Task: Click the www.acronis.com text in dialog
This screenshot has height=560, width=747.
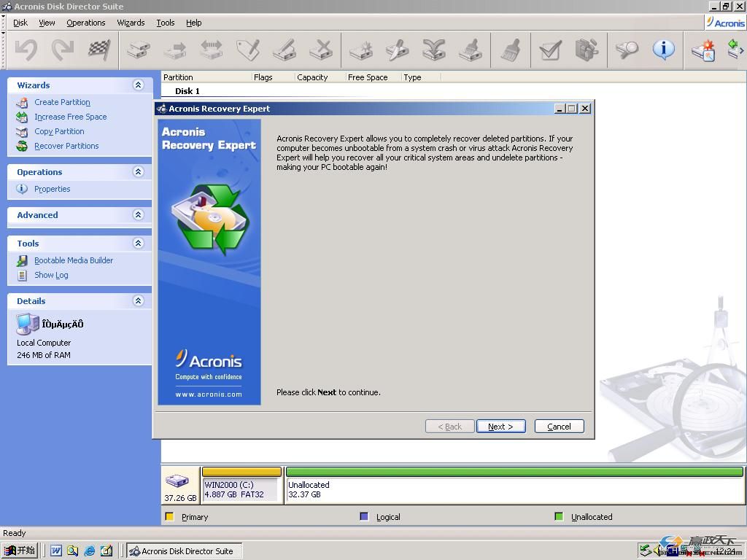Action: pyautogui.click(x=209, y=394)
